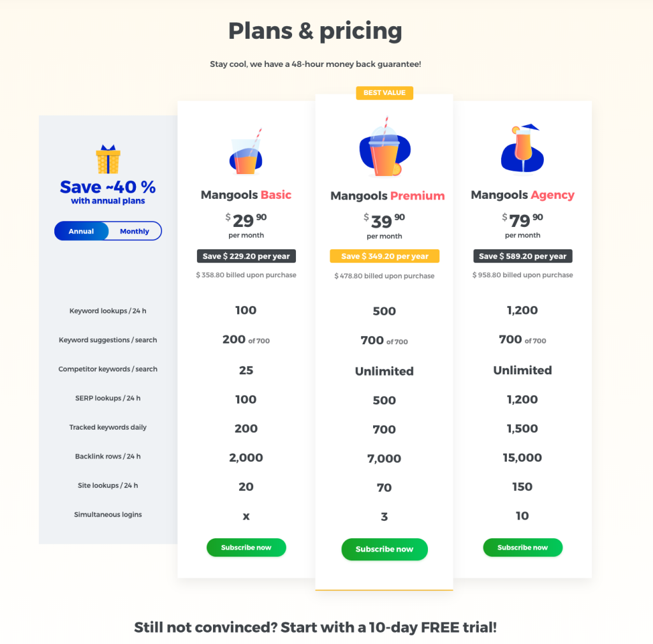Click the 10-day FREE trial heading

[x=315, y=627]
